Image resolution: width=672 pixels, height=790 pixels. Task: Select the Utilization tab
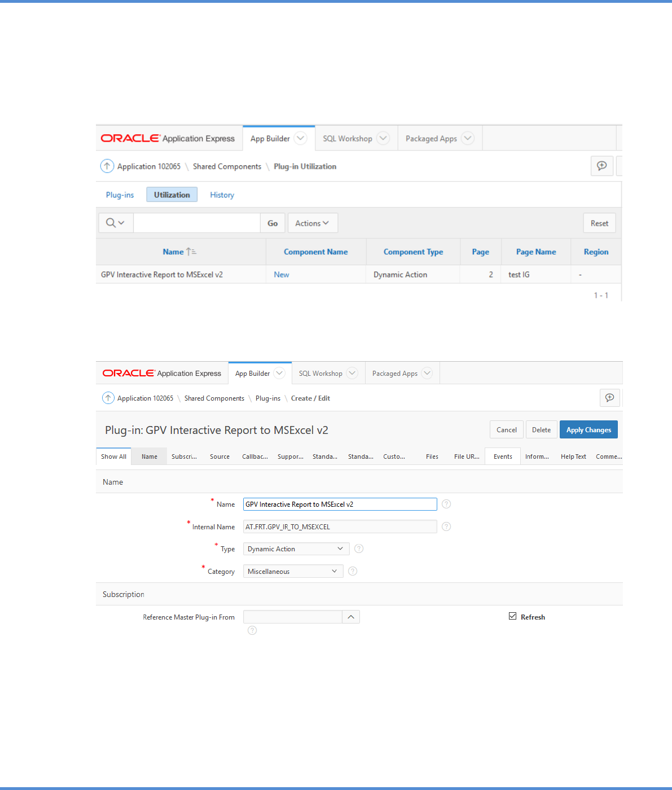(x=172, y=195)
